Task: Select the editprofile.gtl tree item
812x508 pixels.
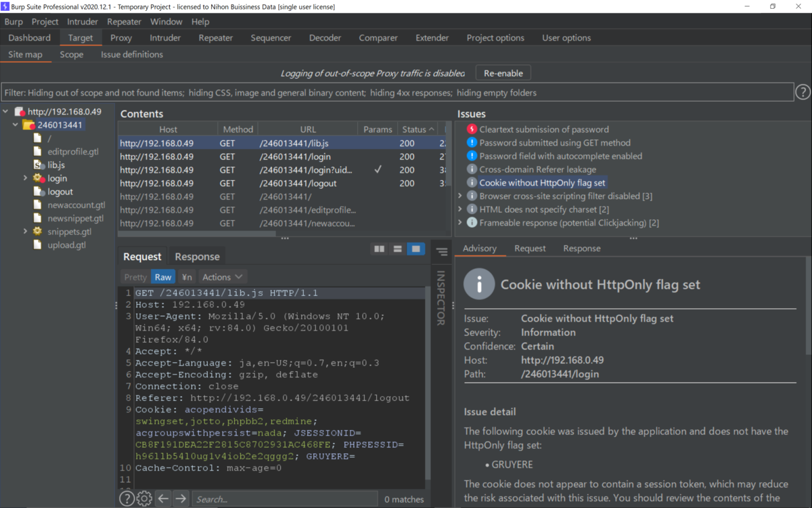Action: click(73, 152)
